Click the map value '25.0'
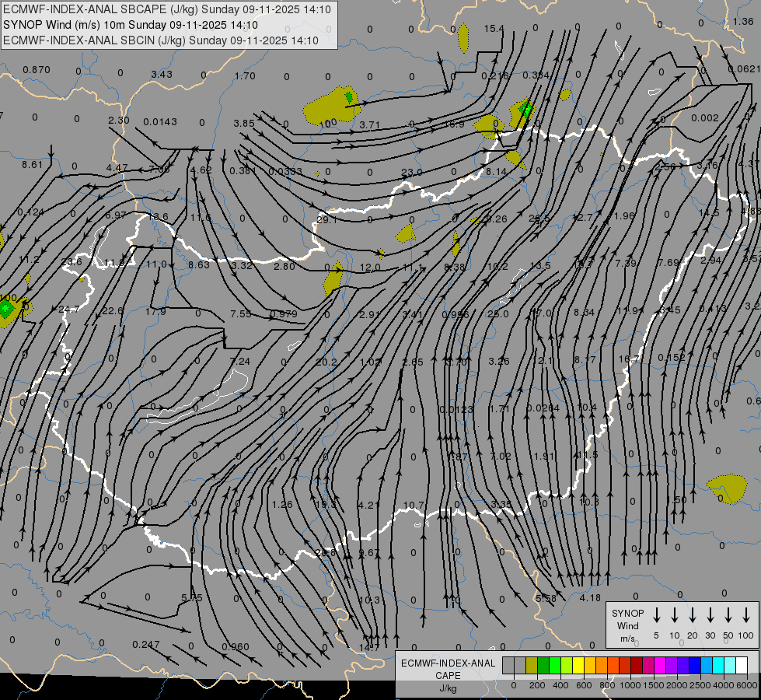 pos(498,314)
